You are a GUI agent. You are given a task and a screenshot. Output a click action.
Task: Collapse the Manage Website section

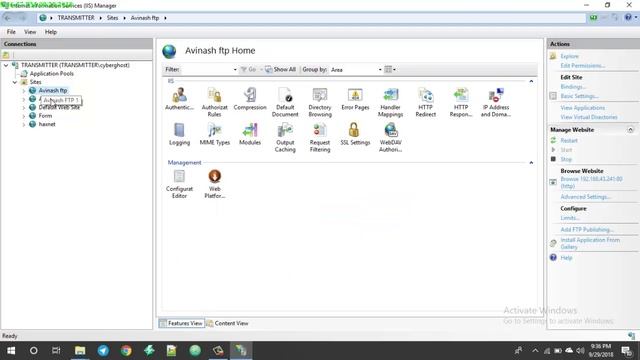point(630,130)
